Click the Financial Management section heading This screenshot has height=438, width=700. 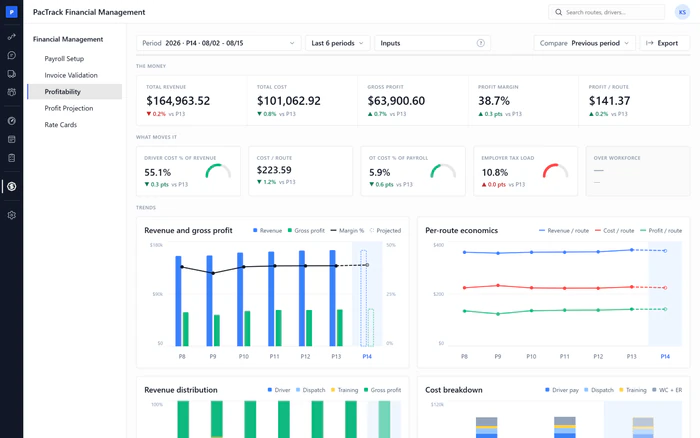click(68, 39)
